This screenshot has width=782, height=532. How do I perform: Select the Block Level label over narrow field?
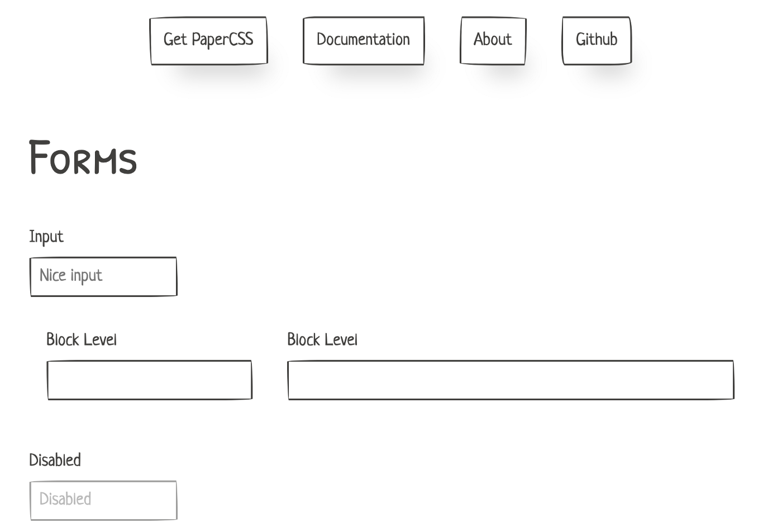82,339
